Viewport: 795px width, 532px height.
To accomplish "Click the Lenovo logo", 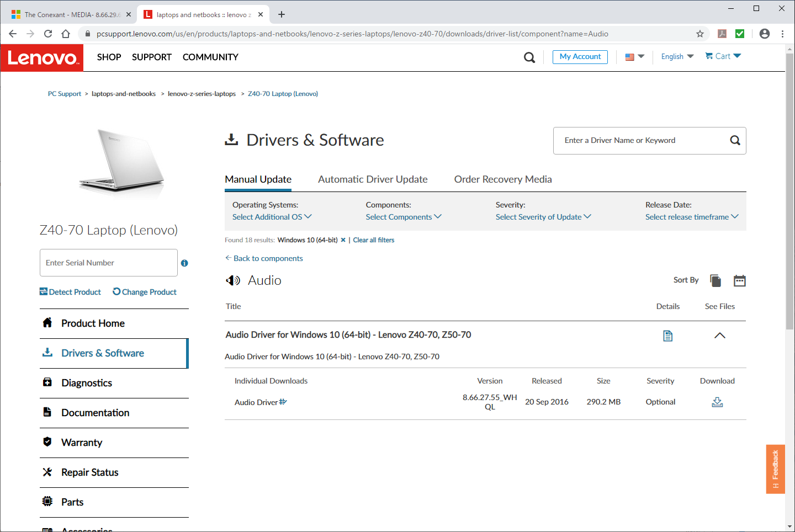I will point(42,58).
